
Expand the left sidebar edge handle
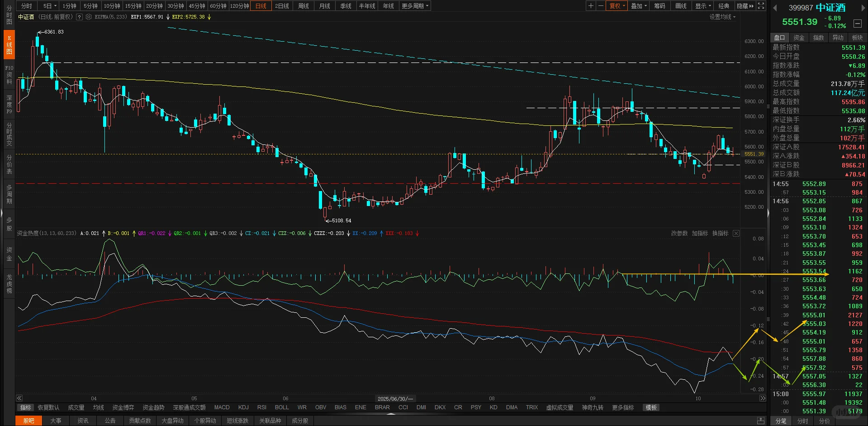pos(1,213)
